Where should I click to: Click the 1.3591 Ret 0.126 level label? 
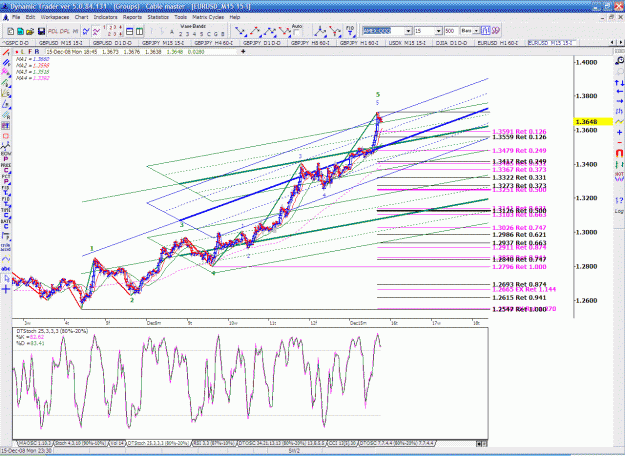click(x=519, y=132)
